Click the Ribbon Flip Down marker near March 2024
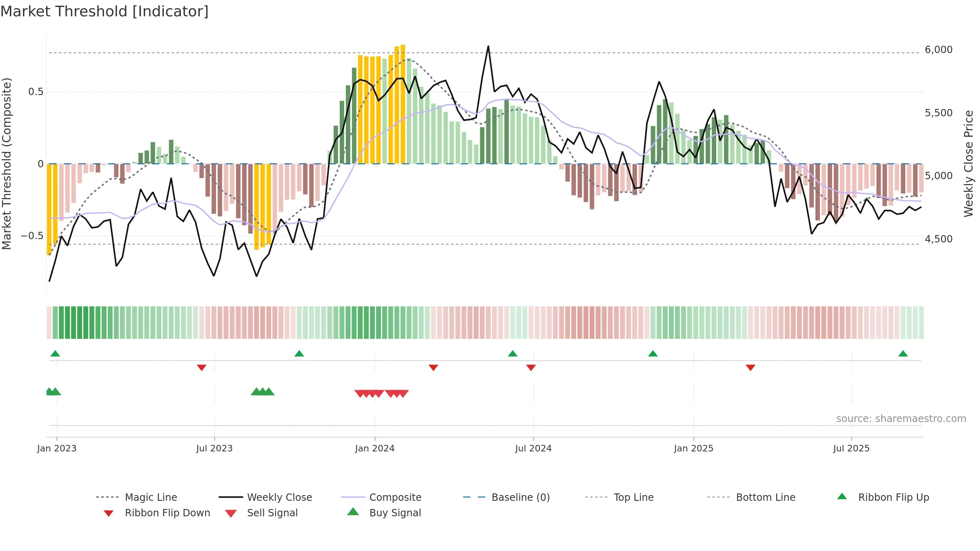Screen dimensions: 980x551 pyautogui.click(x=434, y=368)
